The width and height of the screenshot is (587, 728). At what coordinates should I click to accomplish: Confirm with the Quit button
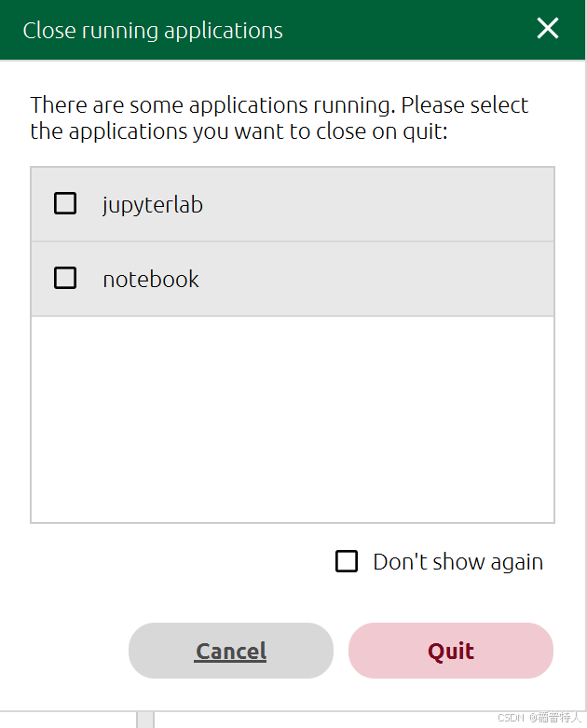click(x=451, y=651)
